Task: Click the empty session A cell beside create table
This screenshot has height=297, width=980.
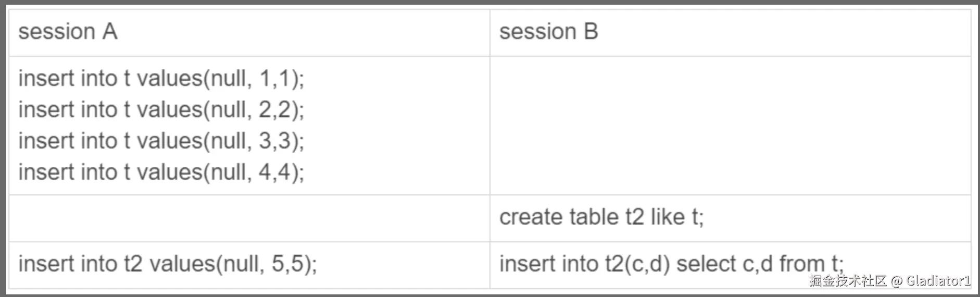Action: click(x=249, y=218)
